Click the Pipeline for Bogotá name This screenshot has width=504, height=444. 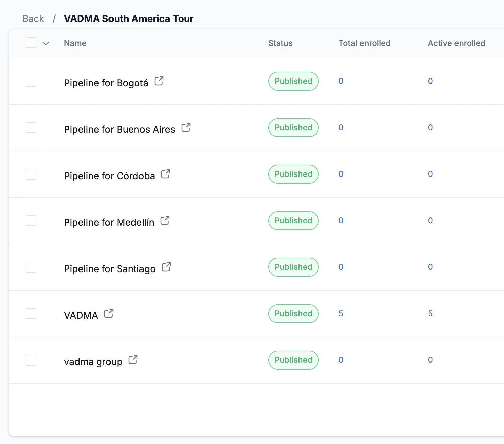click(x=106, y=83)
